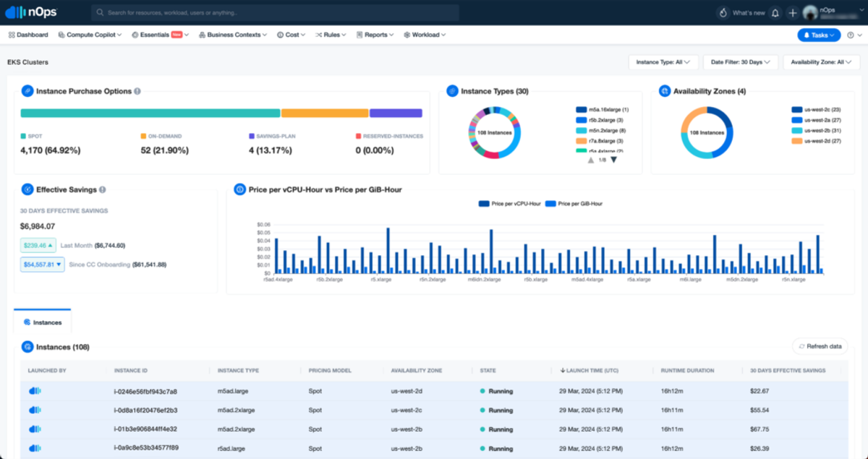Open the notifications bell icon
The image size is (868, 459).
775,13
